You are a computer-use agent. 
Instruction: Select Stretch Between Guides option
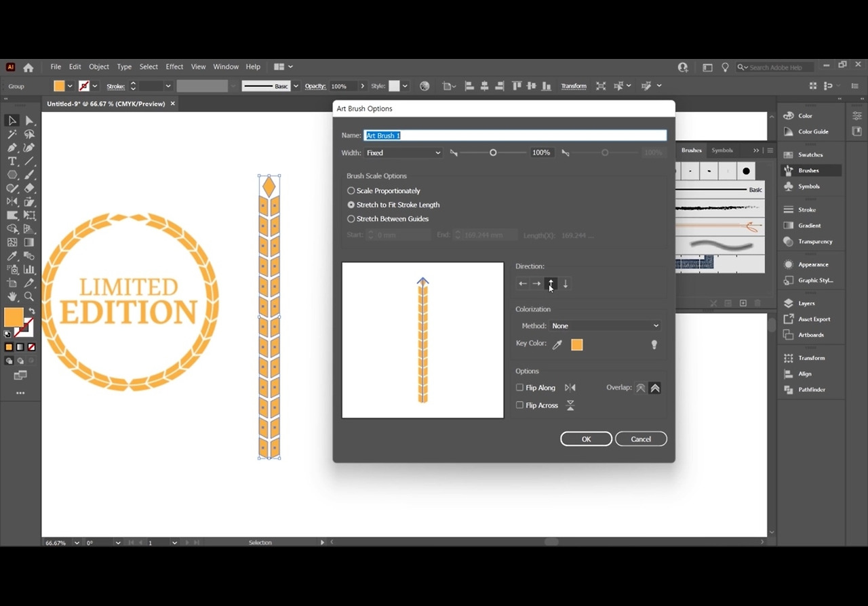point(351,219)
